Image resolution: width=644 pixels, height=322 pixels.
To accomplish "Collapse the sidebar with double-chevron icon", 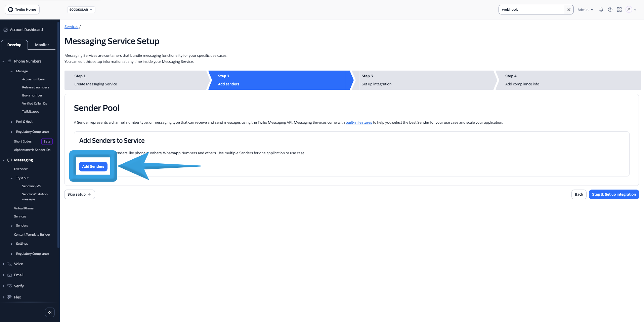I will pos(50,313).
